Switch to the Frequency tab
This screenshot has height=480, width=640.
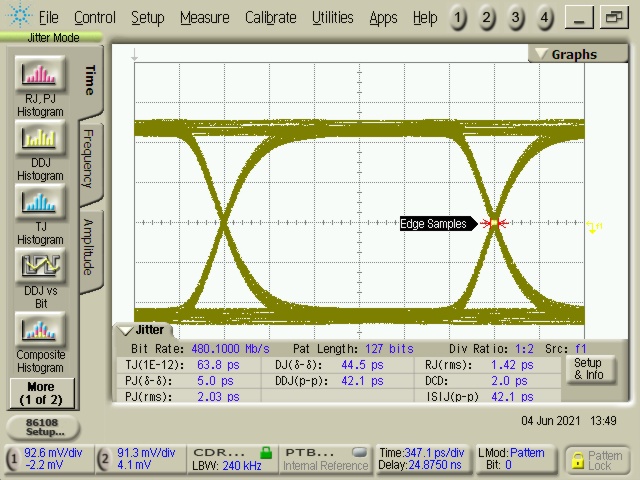coord(88,158)
